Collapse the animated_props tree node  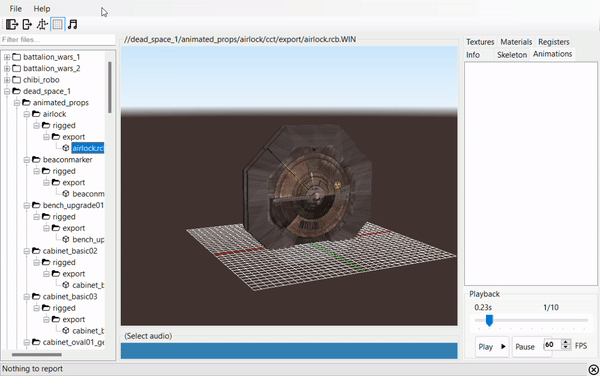[x=17, y=103]
